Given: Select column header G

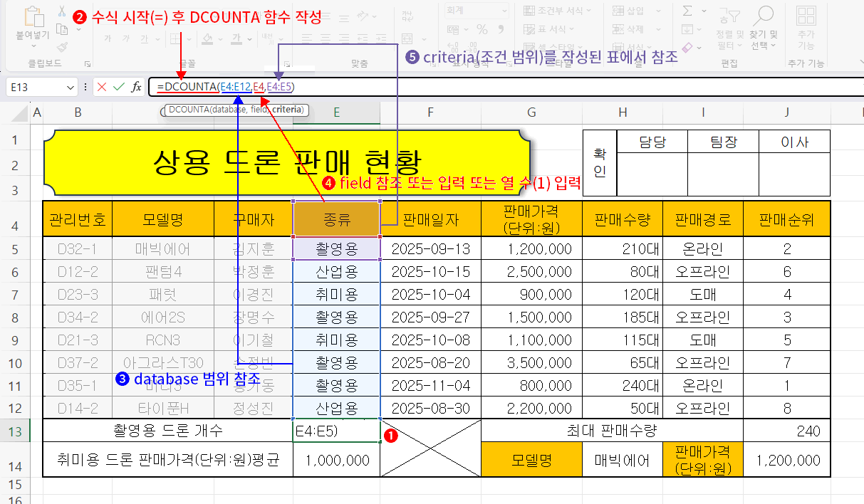Looking at the screenshot, I should coord(531,112).
